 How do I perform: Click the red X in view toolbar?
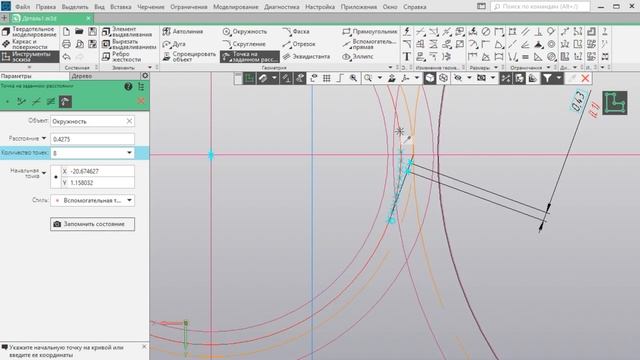[585, 78]
